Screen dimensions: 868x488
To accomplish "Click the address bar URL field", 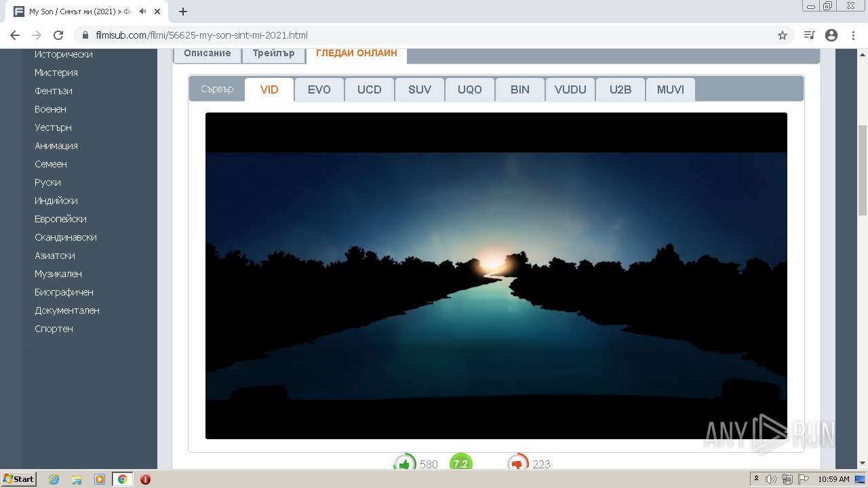I will pyautogui.click(x=434, y=35).
